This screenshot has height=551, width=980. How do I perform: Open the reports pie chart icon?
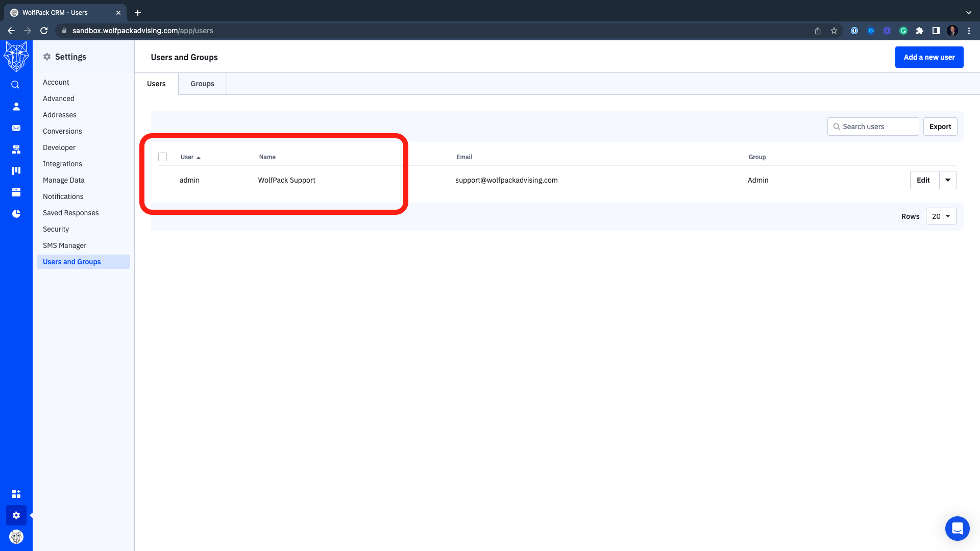point(16,214)
